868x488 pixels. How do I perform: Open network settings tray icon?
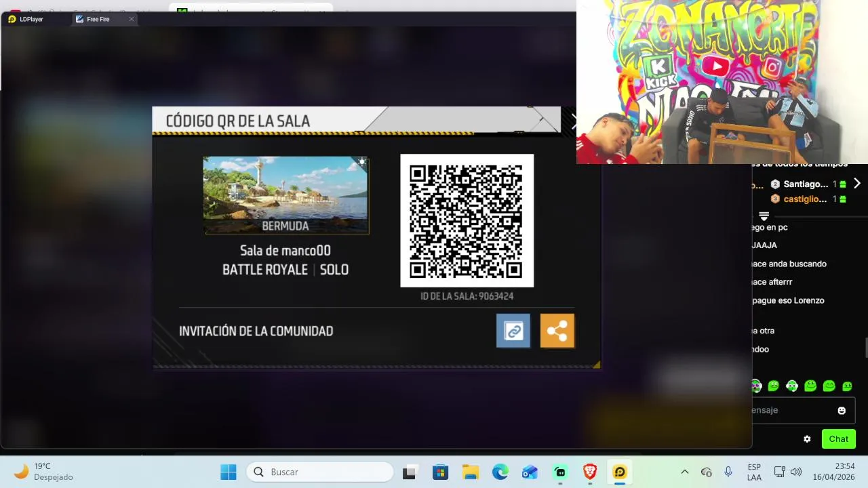[x=780, y=472]
